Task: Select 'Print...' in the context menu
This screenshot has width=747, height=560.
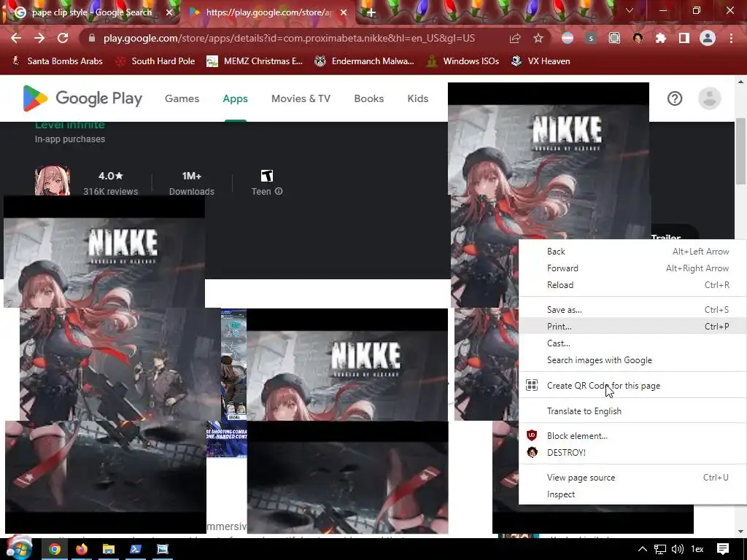Action: click(632, 326)
